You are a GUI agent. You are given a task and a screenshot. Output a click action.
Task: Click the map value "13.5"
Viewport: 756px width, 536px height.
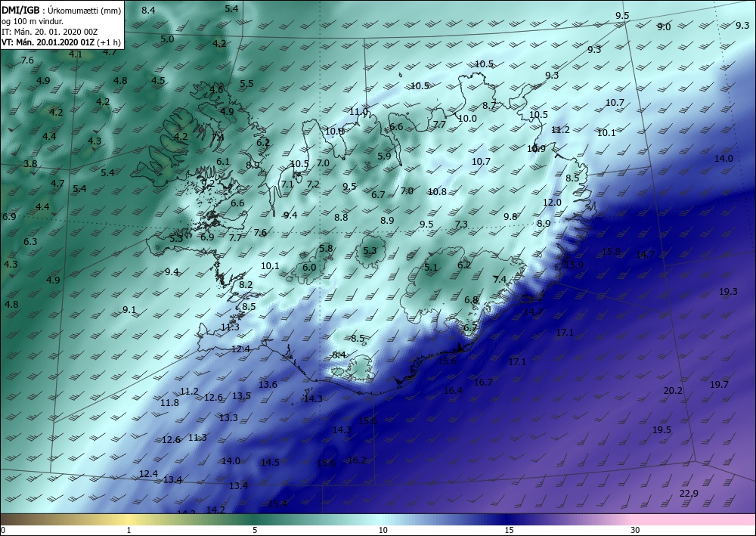pos(241,395)
